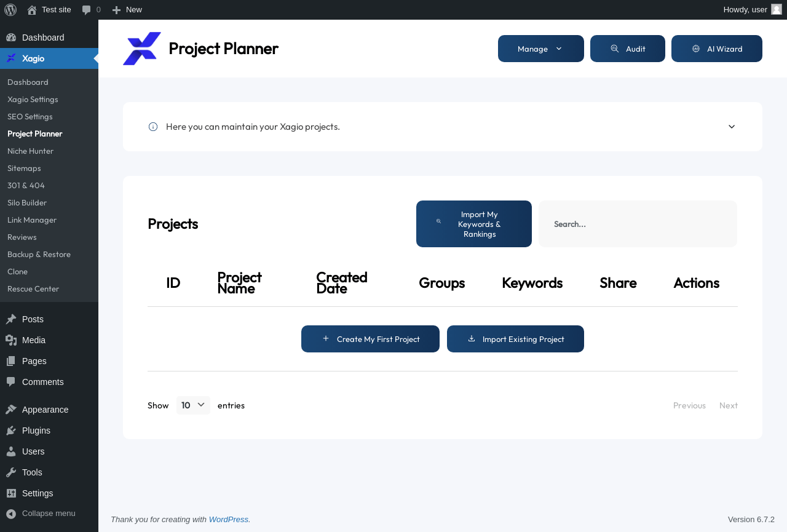Open Niche Hunter in Xagio submenu
Viewport: 787px width, 532px height.
[x=30, y=151]
